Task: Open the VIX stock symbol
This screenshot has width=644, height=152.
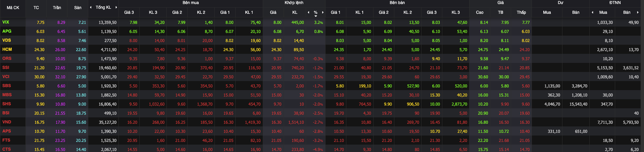Action: click(6, 22)
